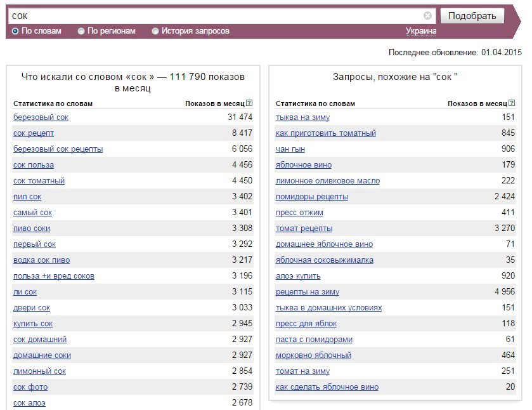Open the сок томатный link
The height and width of the screenshot is (410, 532).
(39, 181)
